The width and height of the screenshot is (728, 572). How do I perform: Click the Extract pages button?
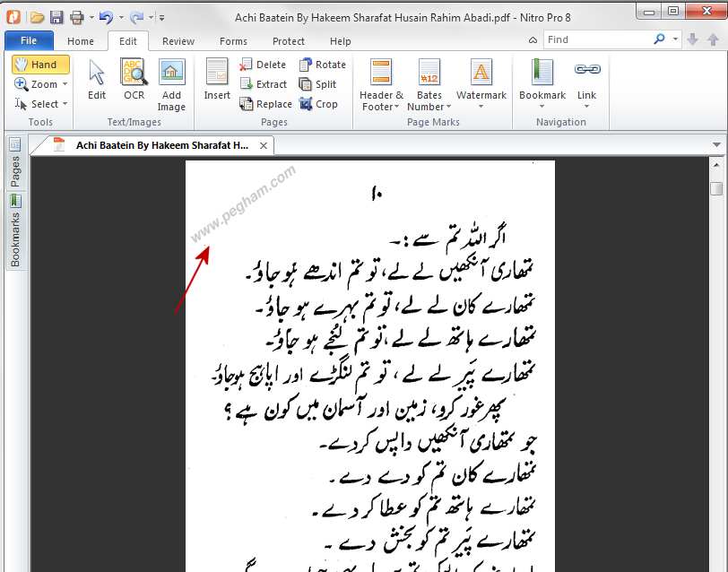tap(263, 84)
